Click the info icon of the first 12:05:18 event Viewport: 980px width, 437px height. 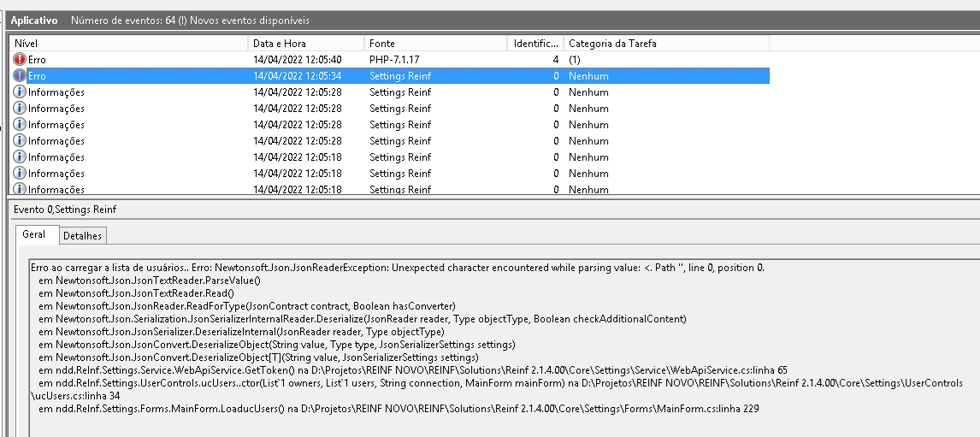20,157
